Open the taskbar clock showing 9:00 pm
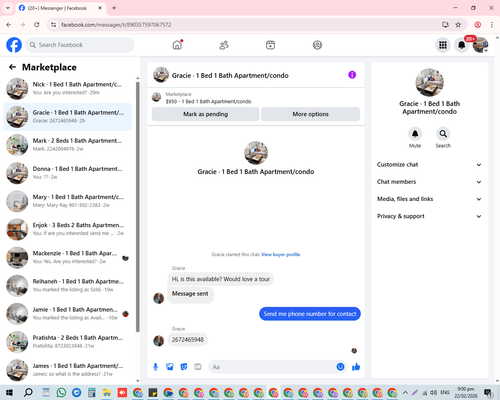The width and height of the screenshot is (500, 400). (466, 392)
